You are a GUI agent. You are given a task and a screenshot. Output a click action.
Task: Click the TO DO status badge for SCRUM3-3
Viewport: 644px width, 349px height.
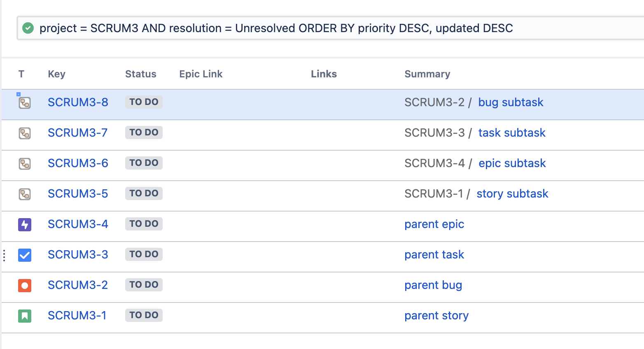pos(144,254)
